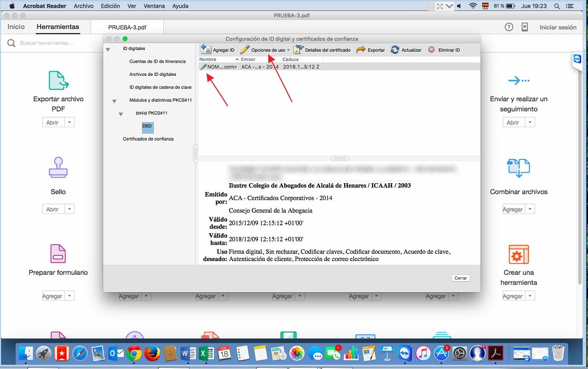Open the Opciones de uso dropdown arrow
This screenshot has height=369, width=588.
click(288, 50)
